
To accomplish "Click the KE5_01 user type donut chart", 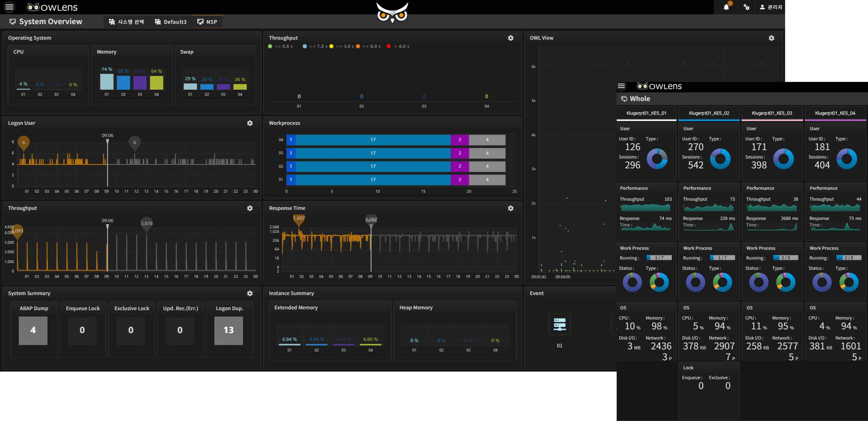I will click(657, 159).
